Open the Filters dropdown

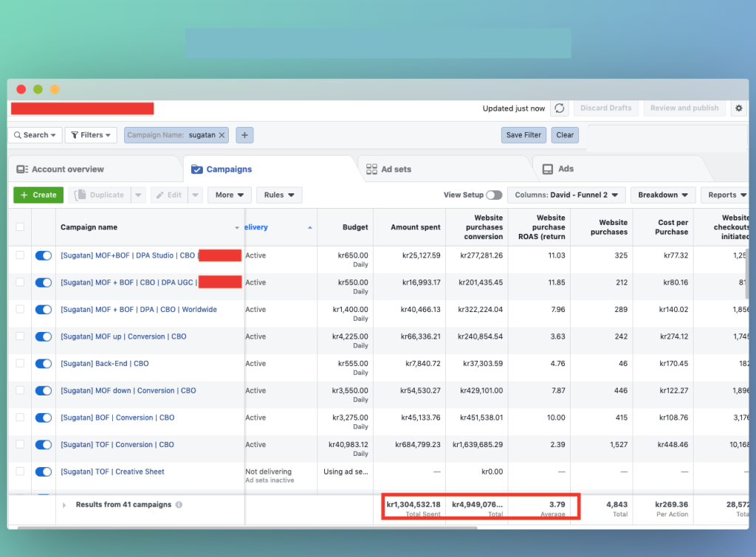pyautogui.click(x=91, y=135)
